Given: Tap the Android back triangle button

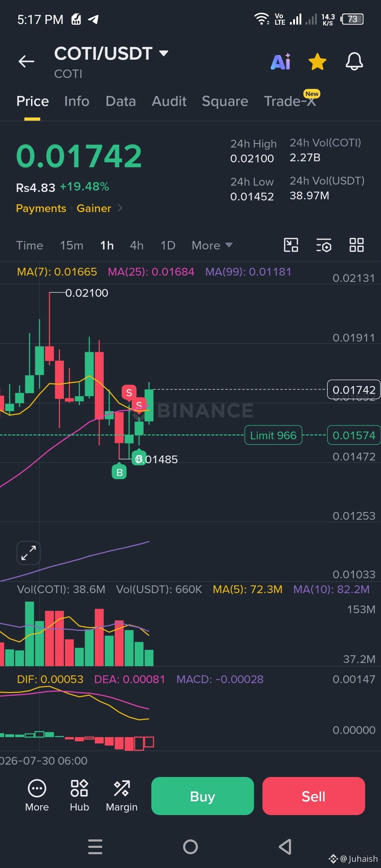Looking at the screenshot, I should (285, 847).
